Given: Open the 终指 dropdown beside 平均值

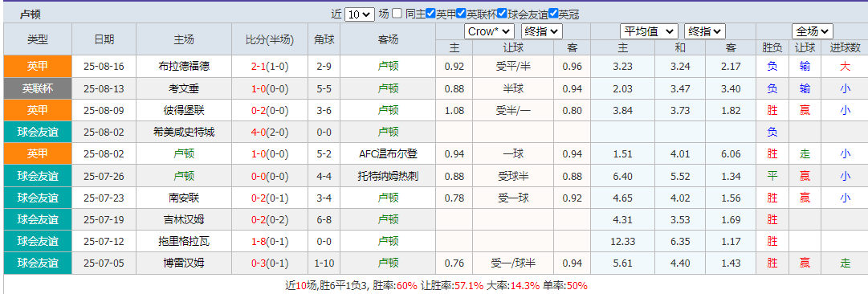Looking at the screenshot, I should pos(705,31).
